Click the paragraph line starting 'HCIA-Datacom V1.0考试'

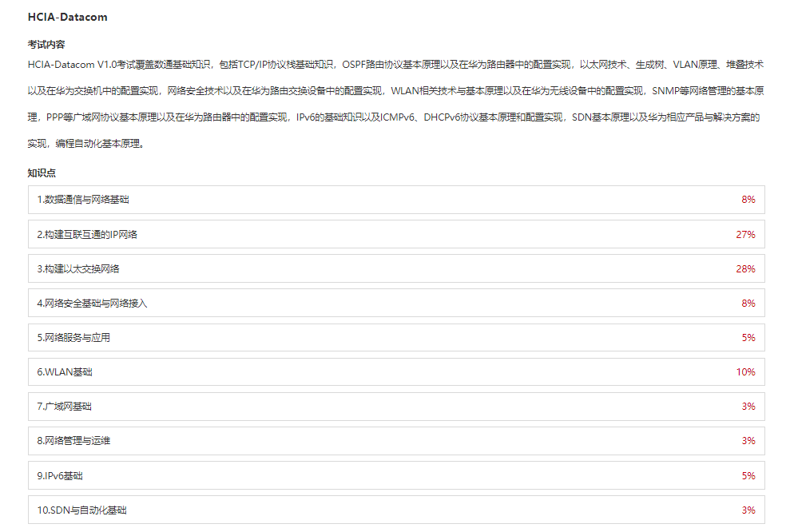click(x=395, y=65)
